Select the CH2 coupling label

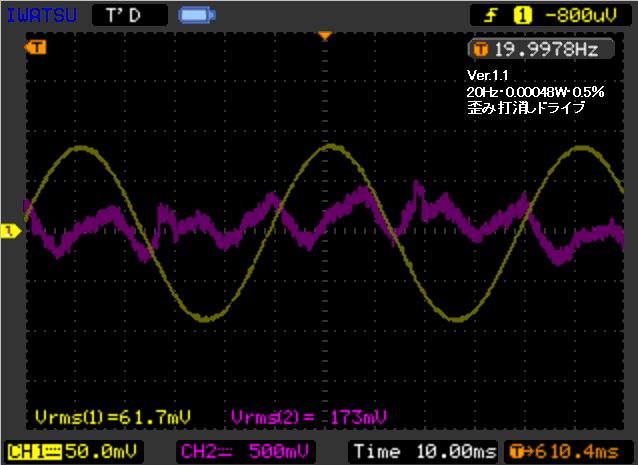[207, 452]
